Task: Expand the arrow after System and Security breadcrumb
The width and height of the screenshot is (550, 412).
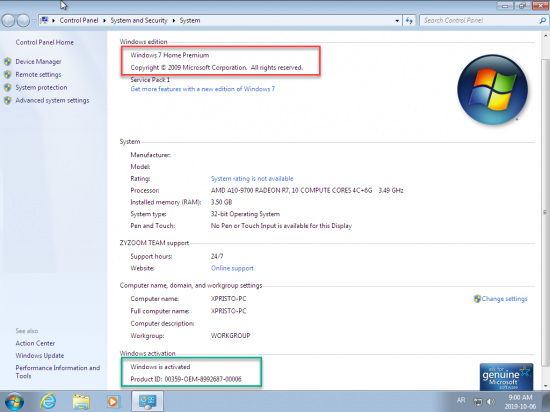Action: point(174,21)
